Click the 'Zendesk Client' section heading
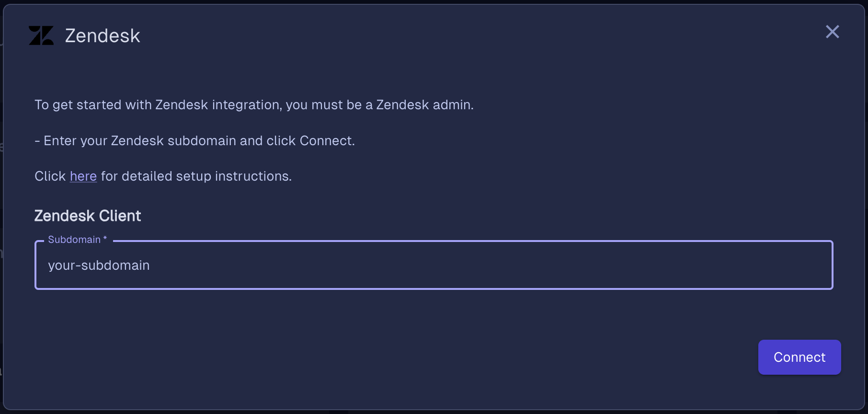868x414 pixels. pyautogui.click(x=88, y=216)
